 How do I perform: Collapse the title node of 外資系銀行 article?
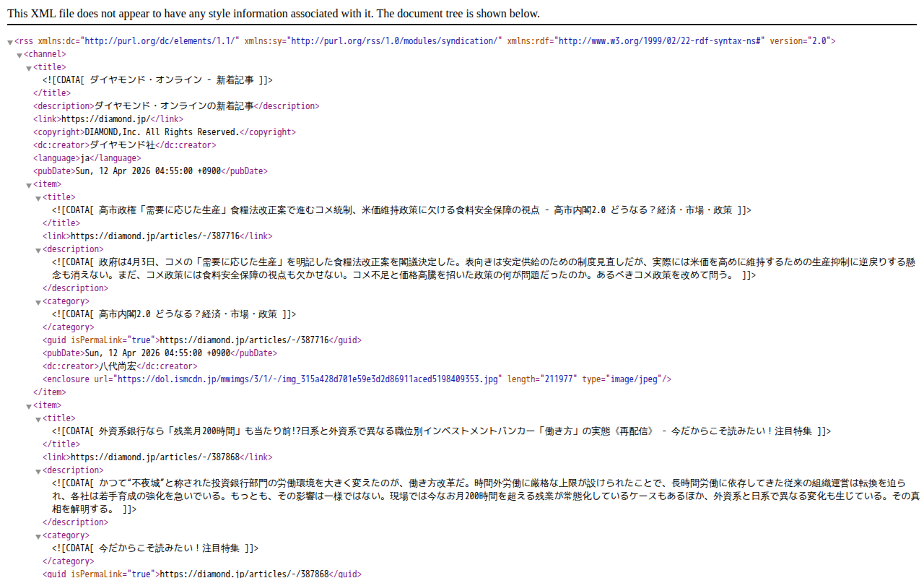coord(38,419)
